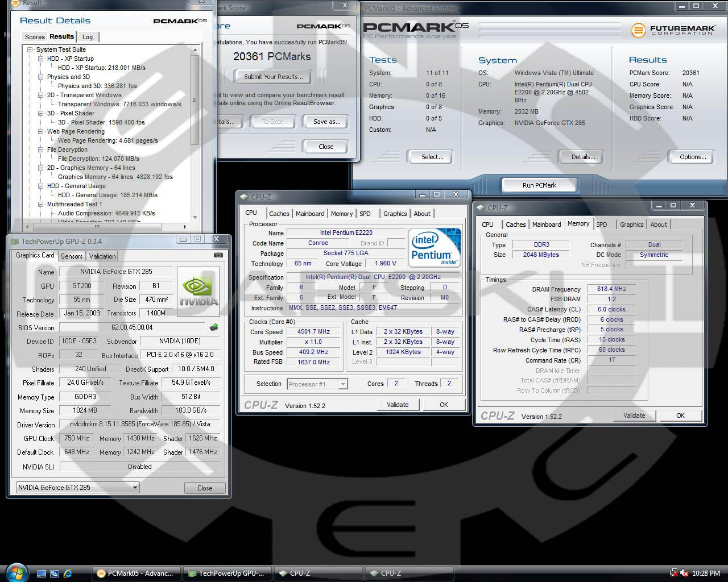The width and height of the screenshot is (728, 582).
Task: Click the BIOS Version field in GPU-Z
Action: click(x=132, y=327)
